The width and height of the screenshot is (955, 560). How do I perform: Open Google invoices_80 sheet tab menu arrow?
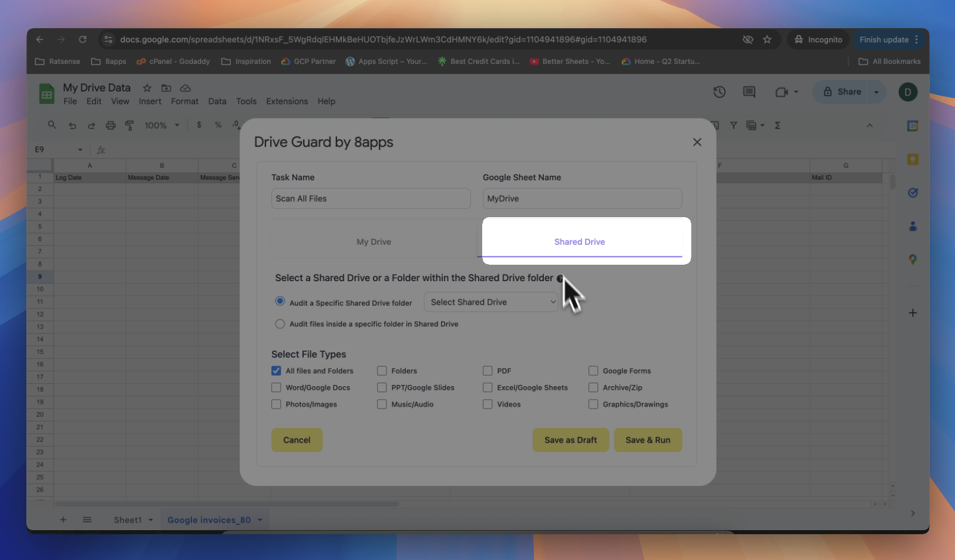[260, 520]
